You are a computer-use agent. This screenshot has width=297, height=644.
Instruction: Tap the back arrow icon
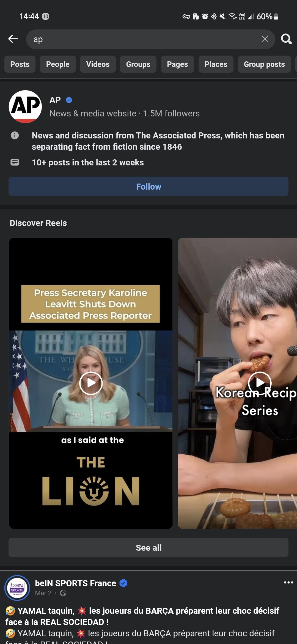pyautogui.click(x=13, y=39)
